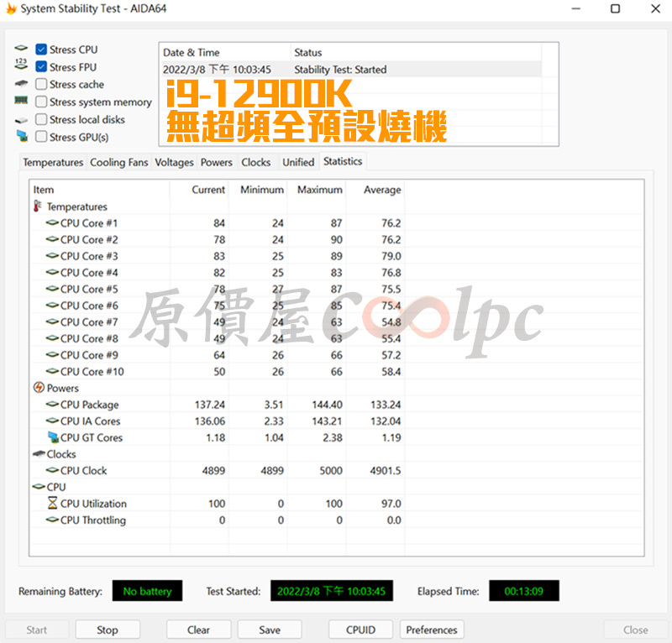Open the Unified tab
This screenshot has height=643, width=672.
point(298,162)
